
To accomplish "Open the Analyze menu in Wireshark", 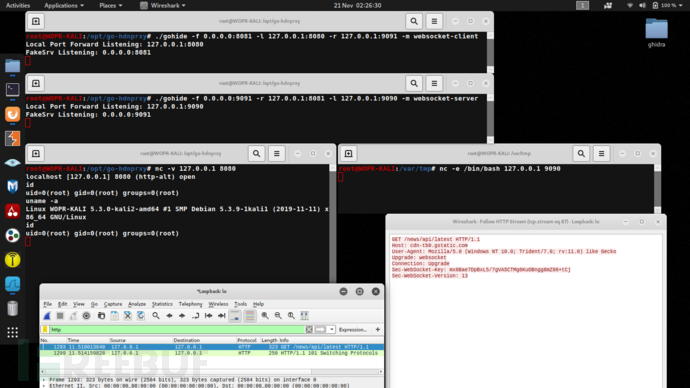I will [137, 304].
